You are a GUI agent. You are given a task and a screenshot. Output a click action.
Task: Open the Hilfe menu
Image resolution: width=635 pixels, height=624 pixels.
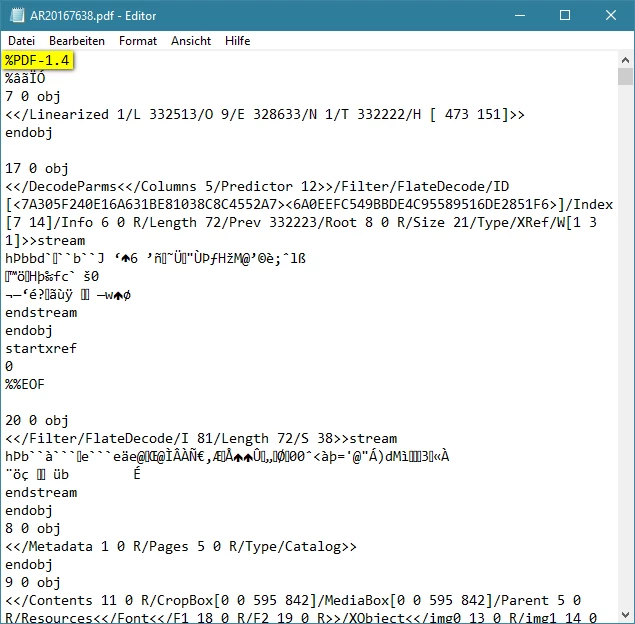[237, 41]
